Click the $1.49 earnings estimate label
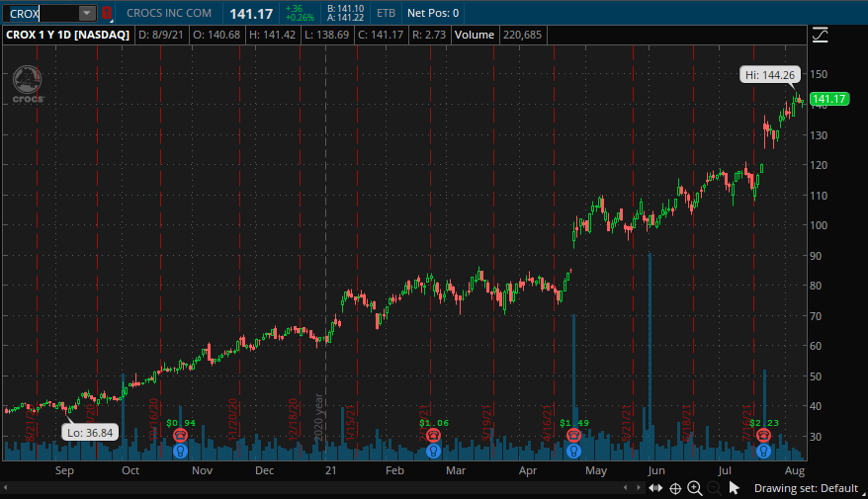 click(x=574, y=423)
